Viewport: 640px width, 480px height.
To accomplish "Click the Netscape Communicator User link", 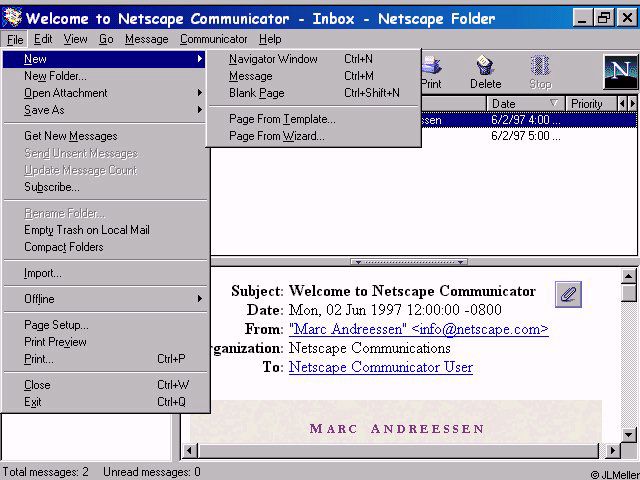I will click(381, 367).
